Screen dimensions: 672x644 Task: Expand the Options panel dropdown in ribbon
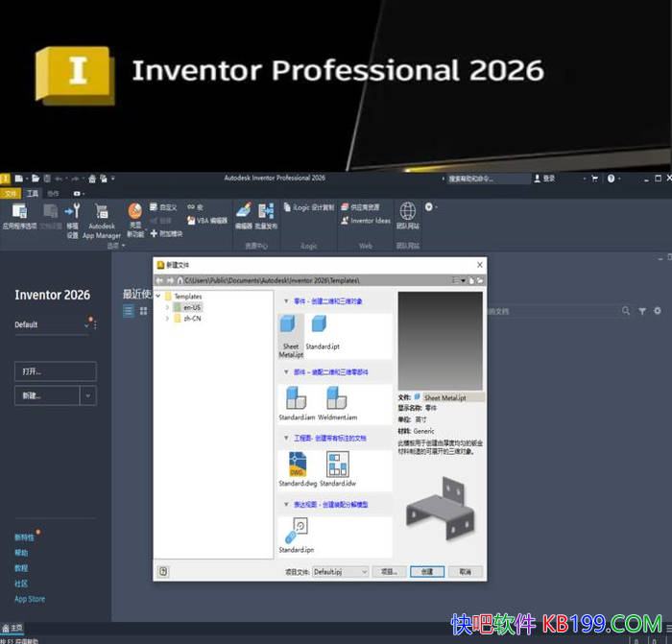click(116, 246)
